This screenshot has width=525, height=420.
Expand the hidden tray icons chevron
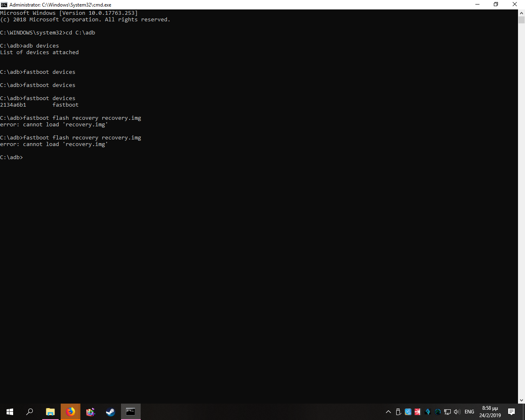388,412
